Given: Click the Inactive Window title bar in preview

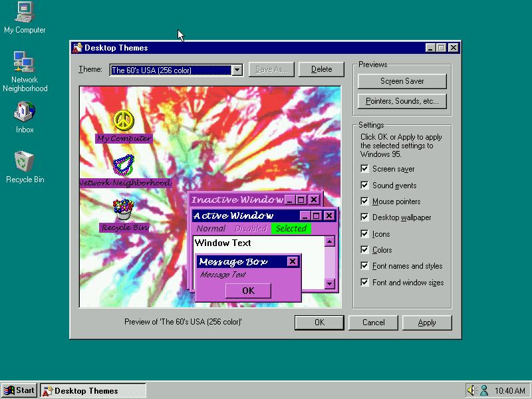Looking at the screenshot, I should point(237,199).
